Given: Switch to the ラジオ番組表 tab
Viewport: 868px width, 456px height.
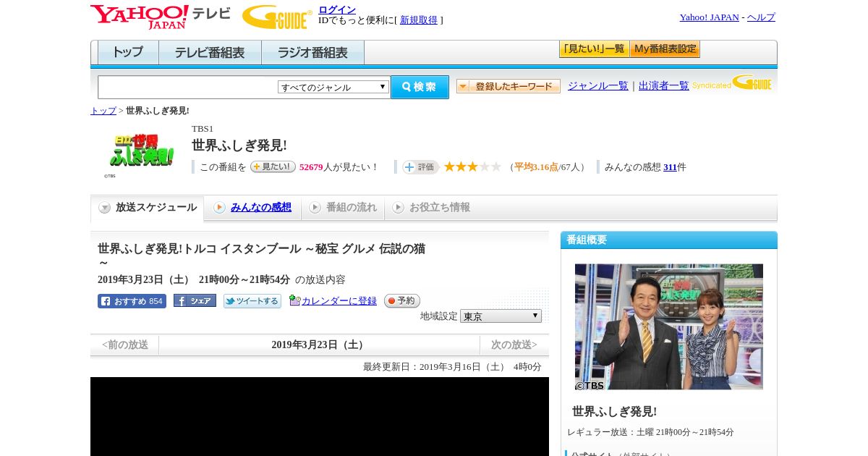Looking at the screenshot, I should coord(312,53).
